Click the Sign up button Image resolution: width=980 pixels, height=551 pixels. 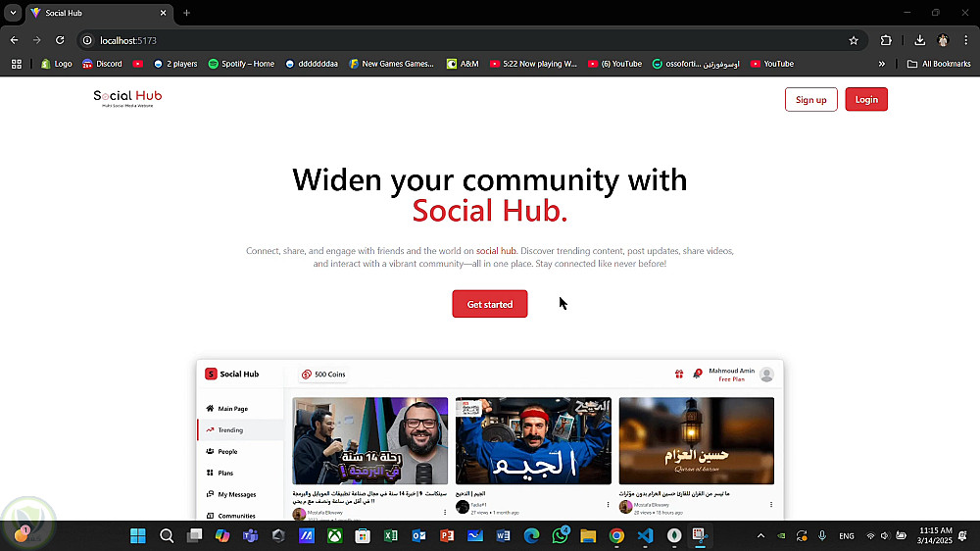tap(811, 99)
